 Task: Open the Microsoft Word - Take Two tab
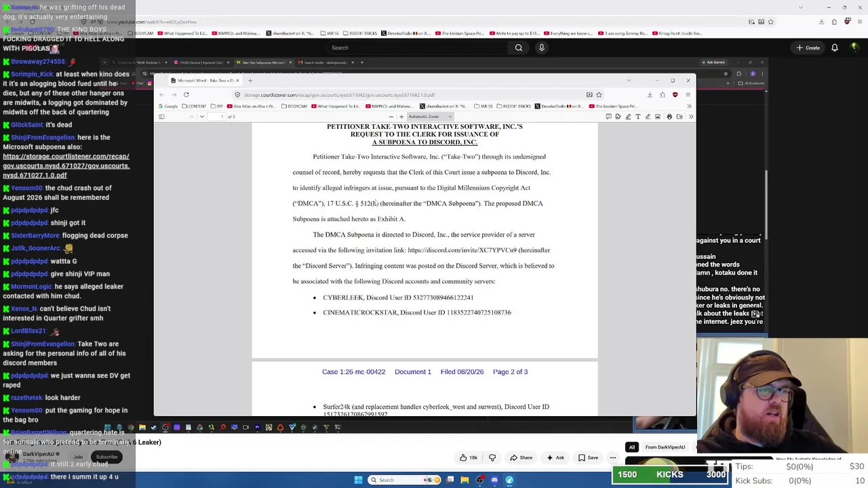click(205, 81)
